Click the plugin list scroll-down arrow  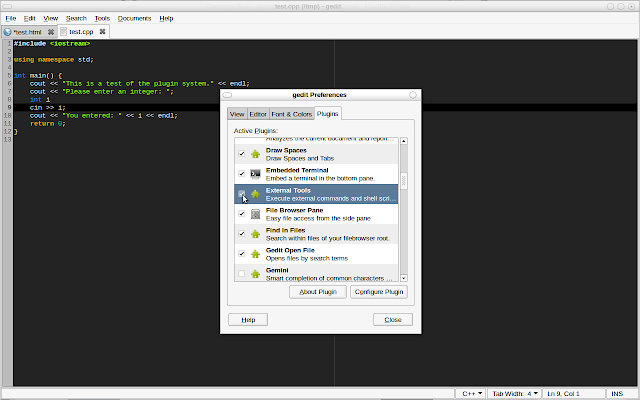pos(404,278)
